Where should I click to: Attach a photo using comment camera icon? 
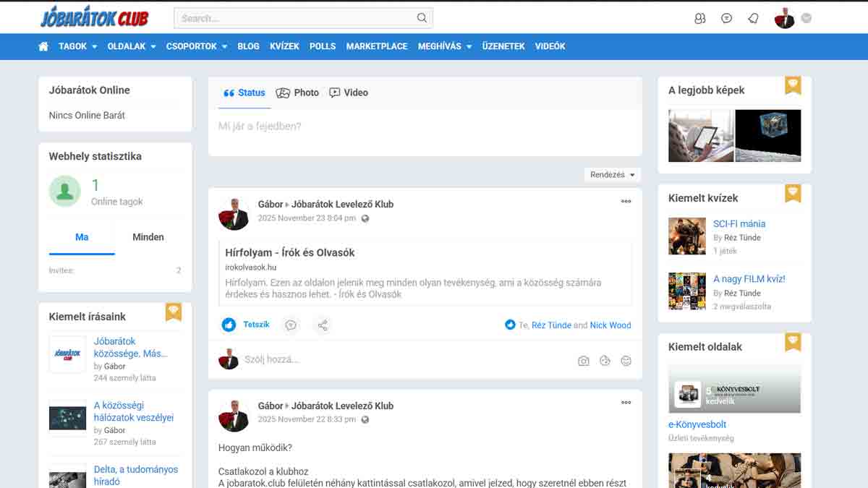pos(583,361)
